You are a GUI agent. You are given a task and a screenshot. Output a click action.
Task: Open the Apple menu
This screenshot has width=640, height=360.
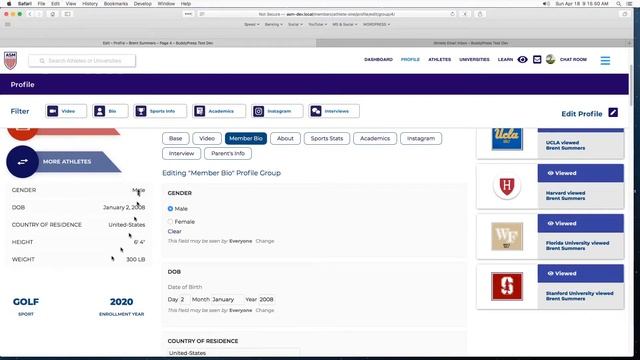[9, 4]
